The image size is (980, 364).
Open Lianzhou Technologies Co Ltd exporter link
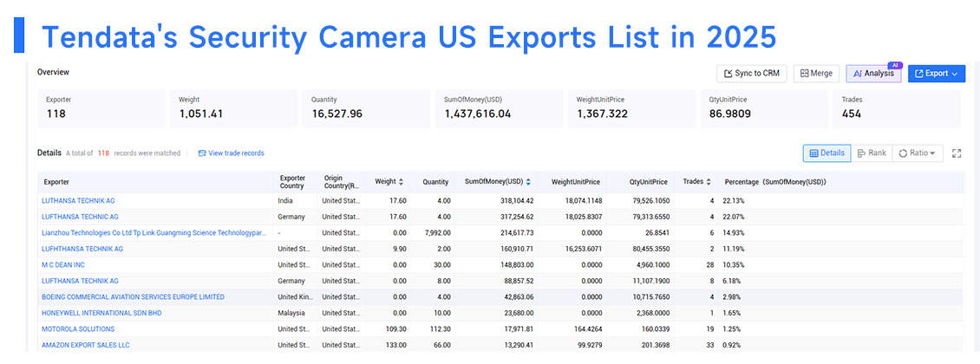coord(154,233)
